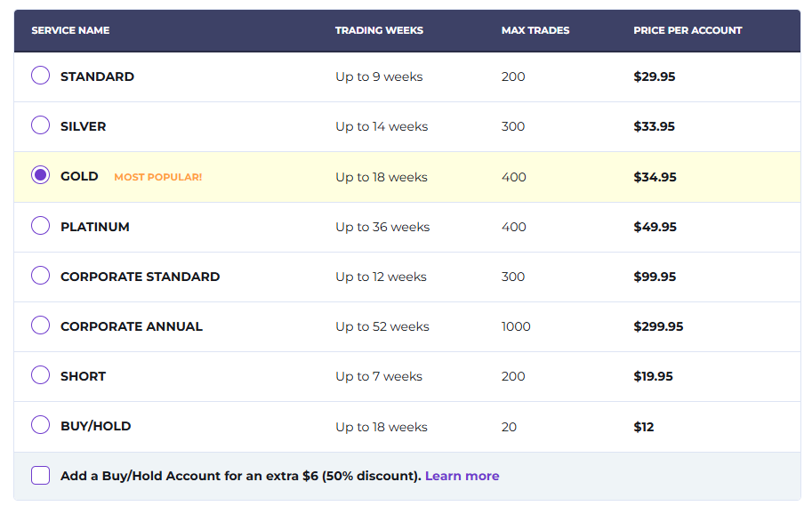Image resolution: width=812 pixels, height=514 pixels.
Task: Click the $12 Buy/Hold price
Action: pyautogui.click(x=644, y=427)
